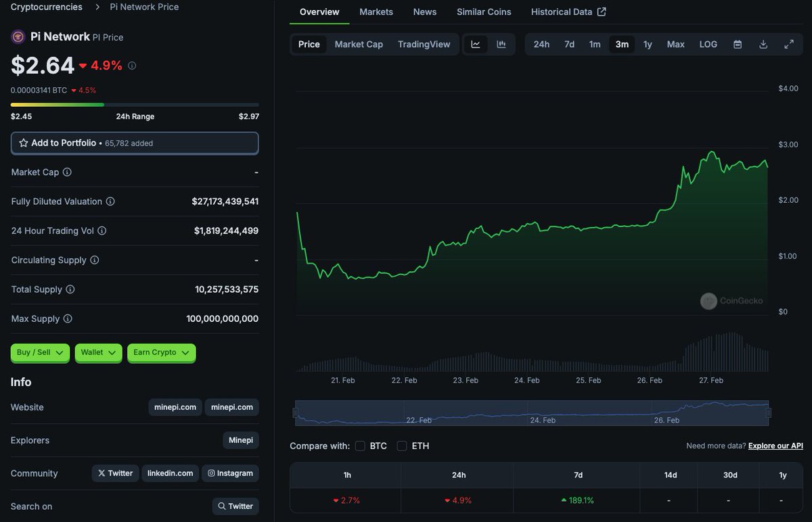Enable BTC comparison checkbox
The width and height of the screenshot is (812, 522).
360,446
